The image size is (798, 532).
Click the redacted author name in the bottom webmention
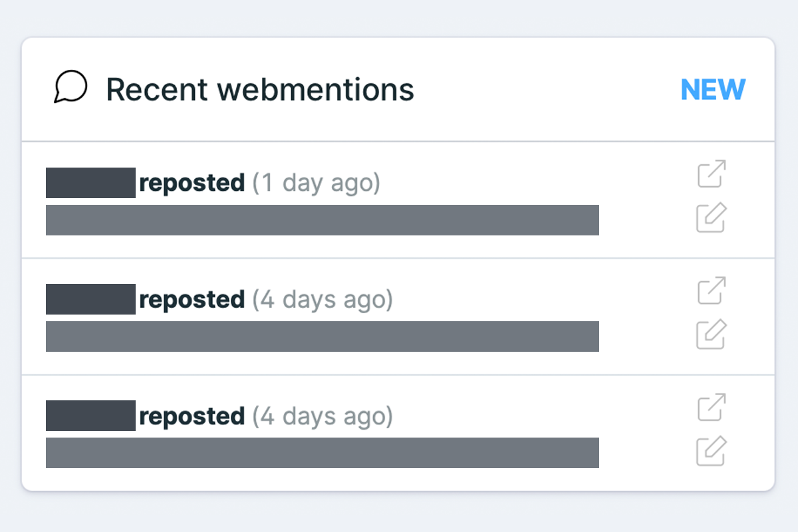pyautogui.click(x=90, y=416)
